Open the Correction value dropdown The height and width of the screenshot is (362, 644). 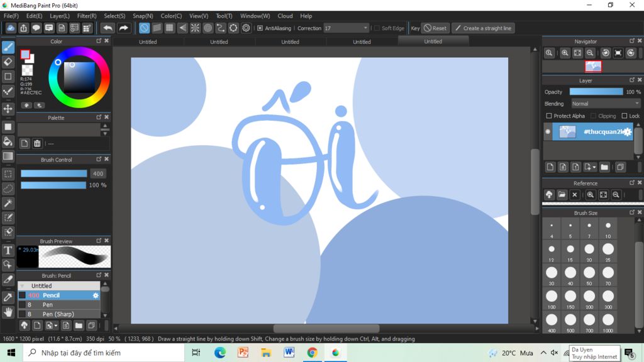(365, 28)
